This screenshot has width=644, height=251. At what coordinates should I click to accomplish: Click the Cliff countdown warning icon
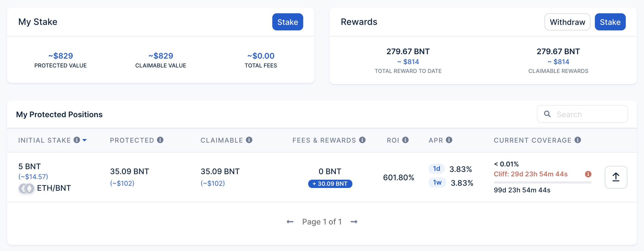[x=588, y=174]
